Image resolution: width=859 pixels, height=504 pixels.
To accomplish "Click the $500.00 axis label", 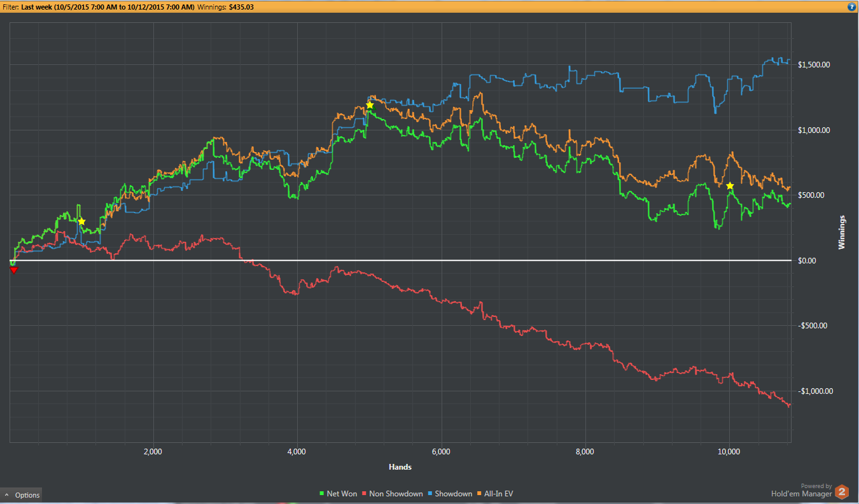I will tap(811, 195).
